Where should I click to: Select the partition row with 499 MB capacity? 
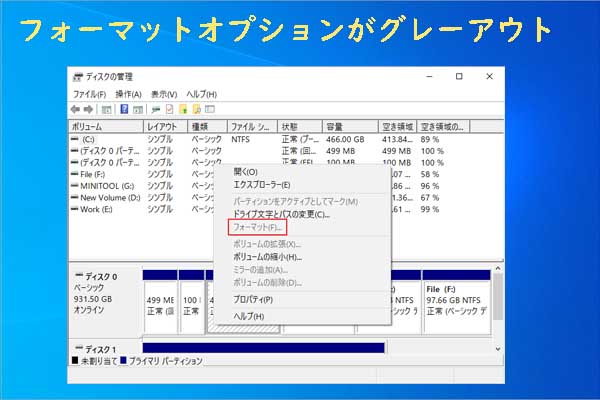coord(285,151)
